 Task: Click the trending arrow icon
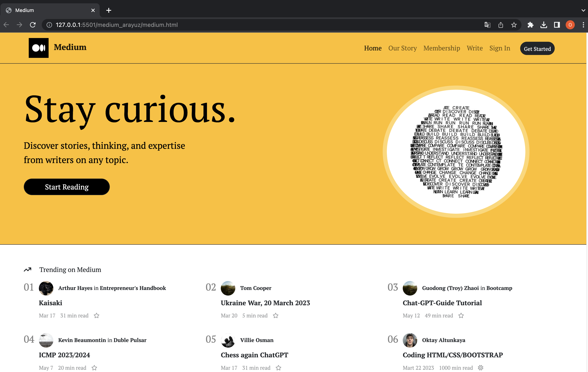(x=27, y=269)
